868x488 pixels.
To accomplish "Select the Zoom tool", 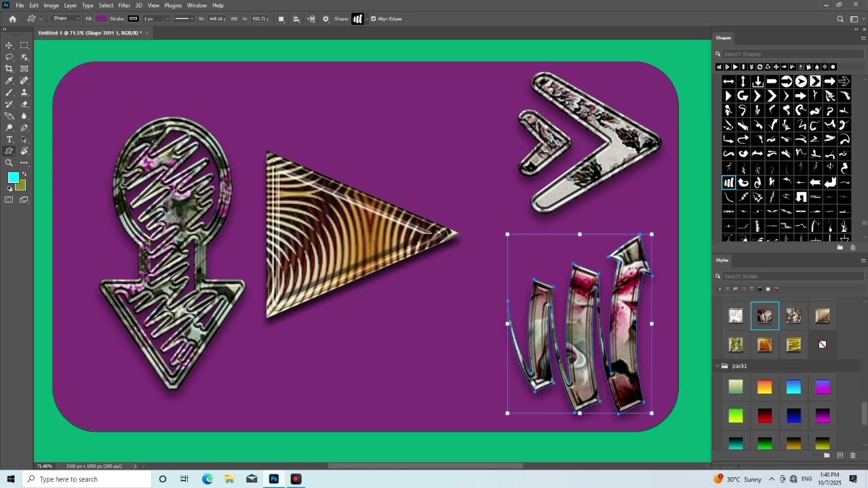I will (9, 163).
